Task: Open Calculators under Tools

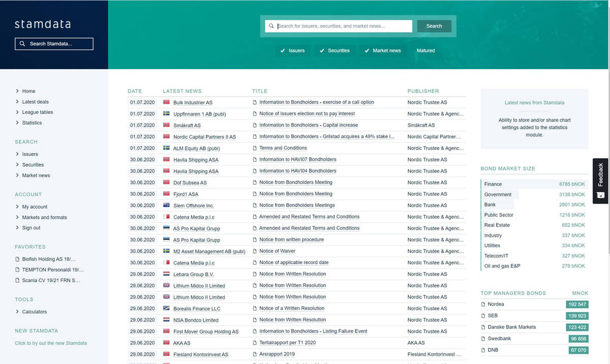Action: [35, 312]
